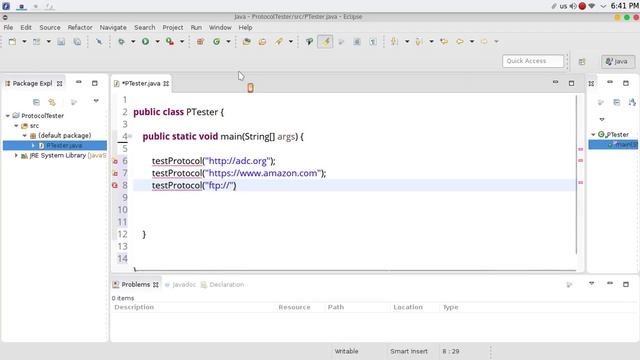
Task: Click error marker on line 8
Action: coord(115,185)
